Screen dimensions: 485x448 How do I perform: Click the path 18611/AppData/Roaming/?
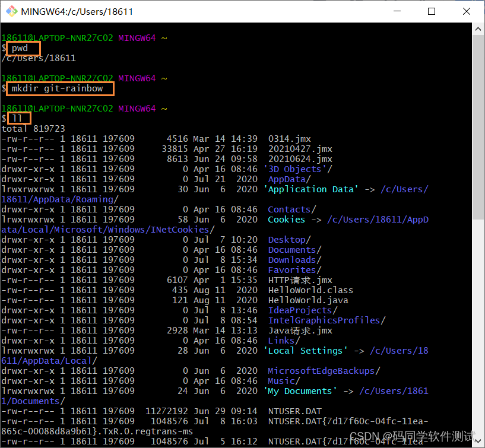(60, 199)
